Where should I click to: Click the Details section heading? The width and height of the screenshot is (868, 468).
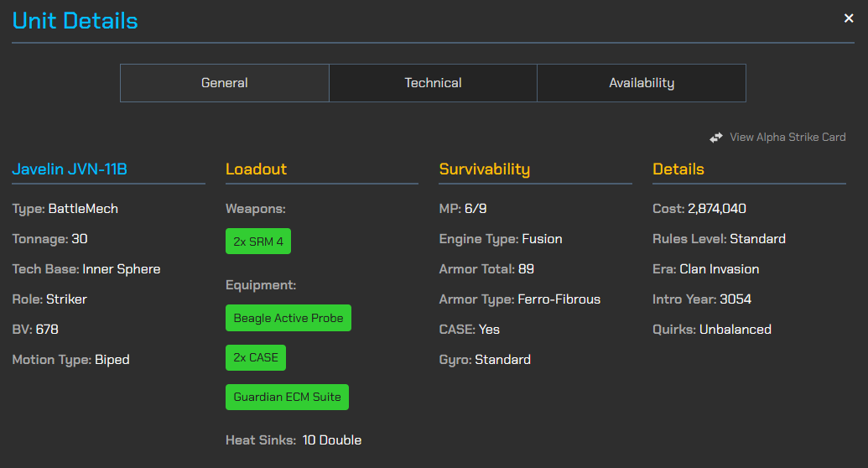click(678, 169)
